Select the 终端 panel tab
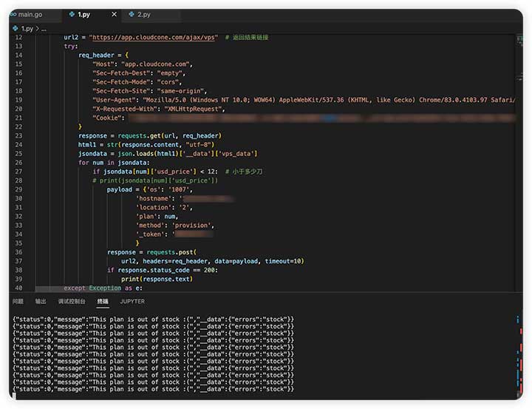This screenshot has width=532, height=409. point(103,301)
